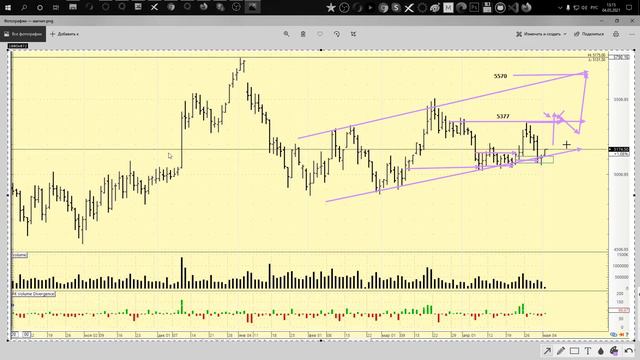Switch to Photos app in taskbar
Viewport: 640px width, 360px height.
pyautogui.click(x=253, y=7)
